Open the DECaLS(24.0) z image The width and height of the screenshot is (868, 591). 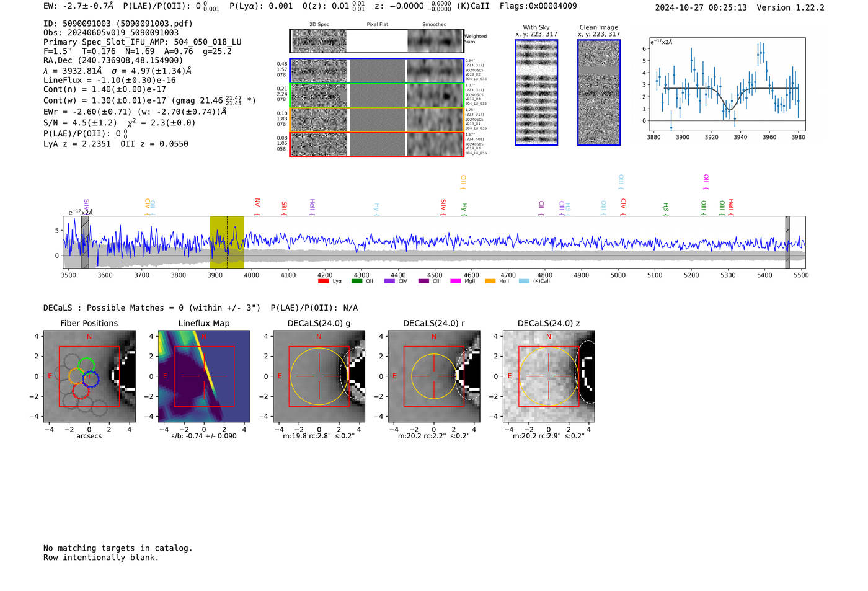[x=549, y=376]
